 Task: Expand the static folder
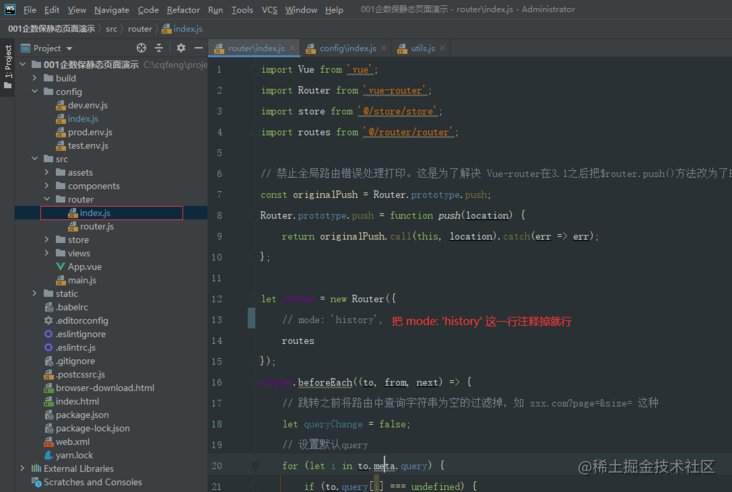point(35,294)
